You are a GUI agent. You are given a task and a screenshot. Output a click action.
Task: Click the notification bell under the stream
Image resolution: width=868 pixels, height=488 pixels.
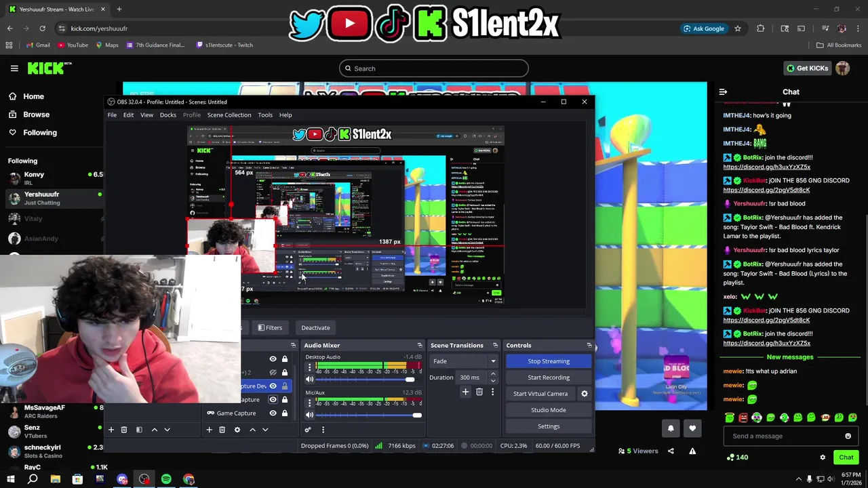click(x=671, y=428)
